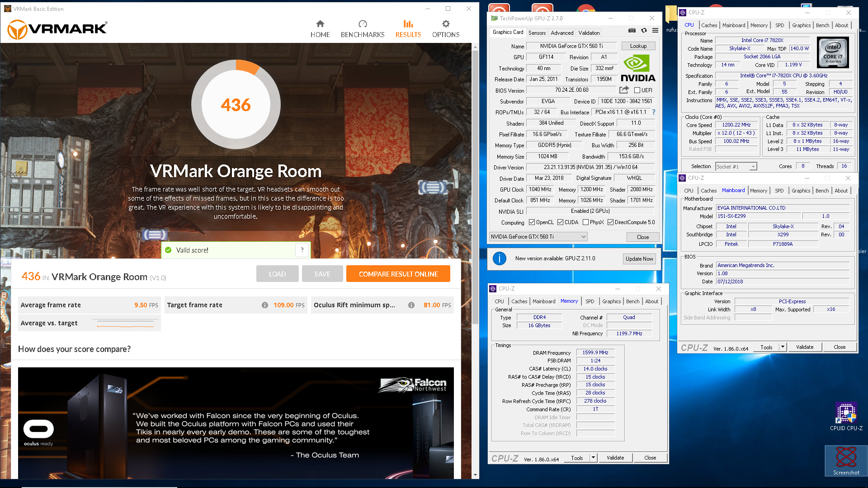Click the VRMark title bar icon
This screenshot has width=868, height=488.
point(7,9)
